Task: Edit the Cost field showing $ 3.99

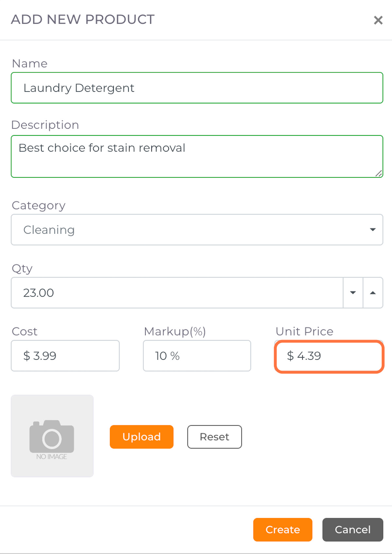Action: coord(65,356)
